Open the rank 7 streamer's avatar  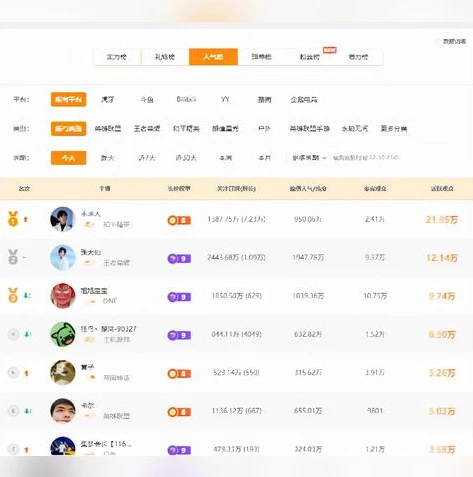[x=63, y=447]
